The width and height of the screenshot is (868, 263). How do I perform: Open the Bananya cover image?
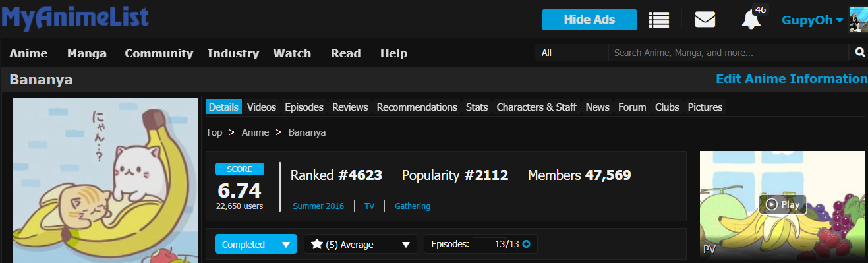click(x=106, y=180)
